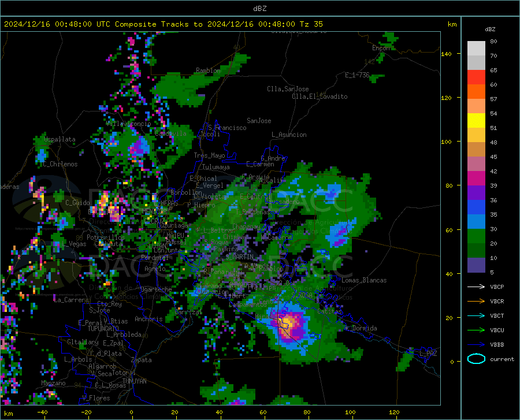520x420 pixels.
Task: Click the 'km' label at bottom-left corner
Action: [x=8, y=414]
